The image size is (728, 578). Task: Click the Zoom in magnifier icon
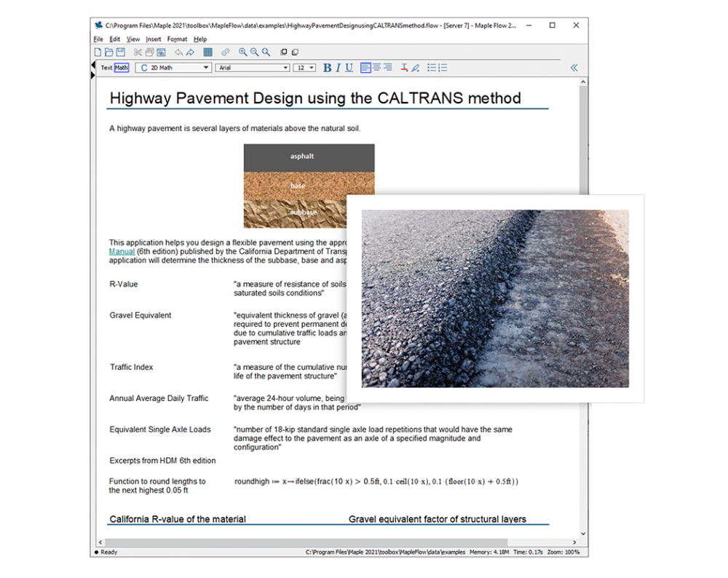(x=243, y=52)
